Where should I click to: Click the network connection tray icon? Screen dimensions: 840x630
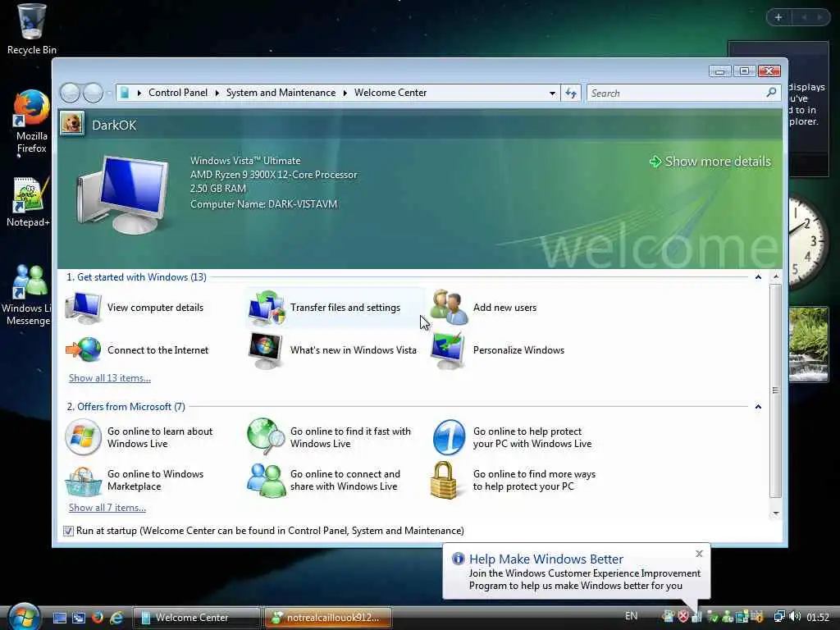[x=779, y=617]
